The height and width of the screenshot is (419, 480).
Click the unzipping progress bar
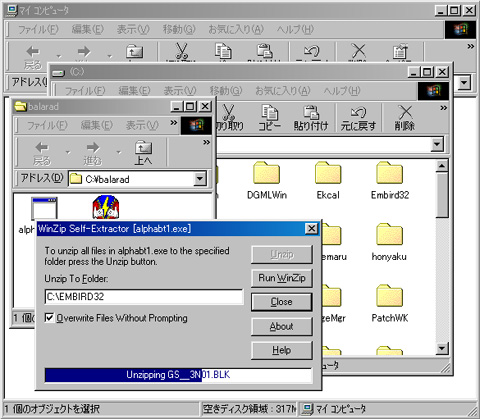(x=178, y=375)
